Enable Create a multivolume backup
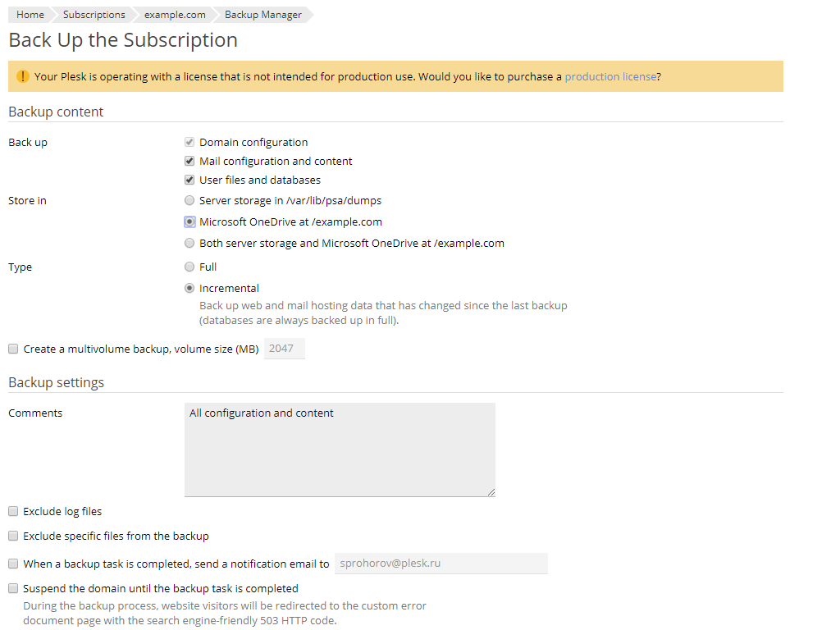Image resolution: width=840 pixels, height=630 pixels. click(13, 349)
